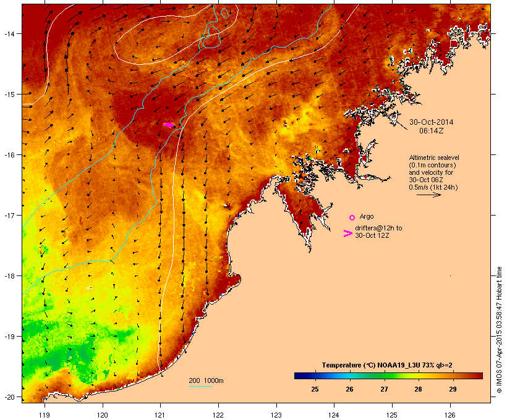Click the time label 06:14Z
This screenshot has height=420, width=507.
pos(432,131)
